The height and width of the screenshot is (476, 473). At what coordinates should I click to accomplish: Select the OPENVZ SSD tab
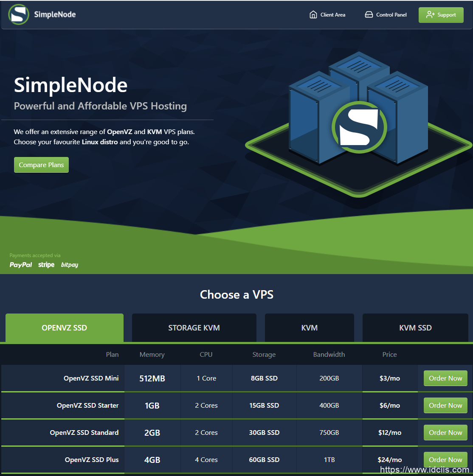click(x=64, y=328)
